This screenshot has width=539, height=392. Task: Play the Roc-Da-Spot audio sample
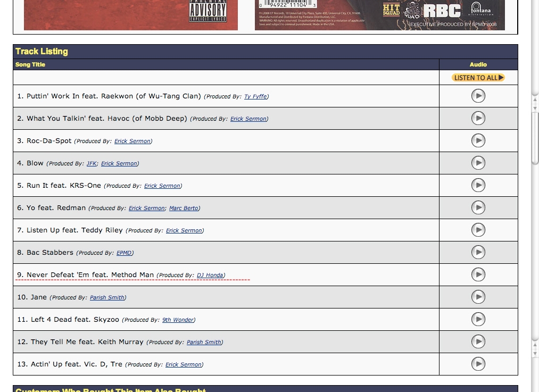click(478, 140)
